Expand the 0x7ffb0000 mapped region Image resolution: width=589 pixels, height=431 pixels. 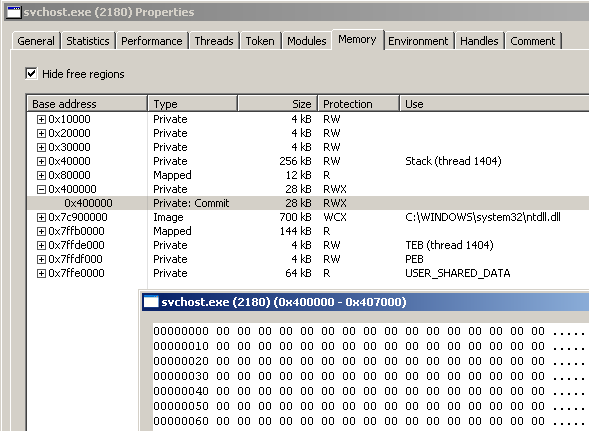pyautogui.click(x=41, y=231)
